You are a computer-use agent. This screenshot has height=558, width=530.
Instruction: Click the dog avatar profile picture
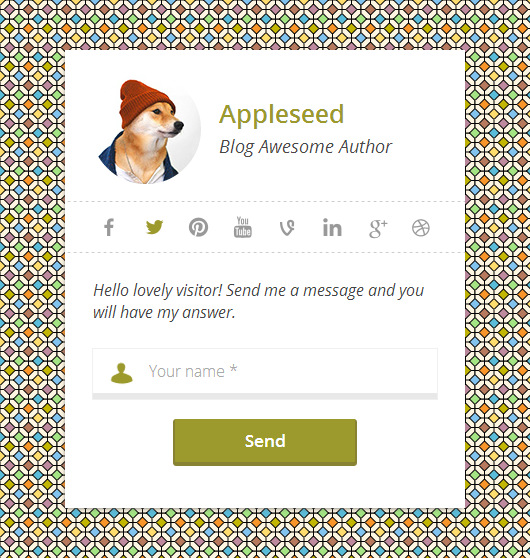pyautogui.click(x=149, y=132)
